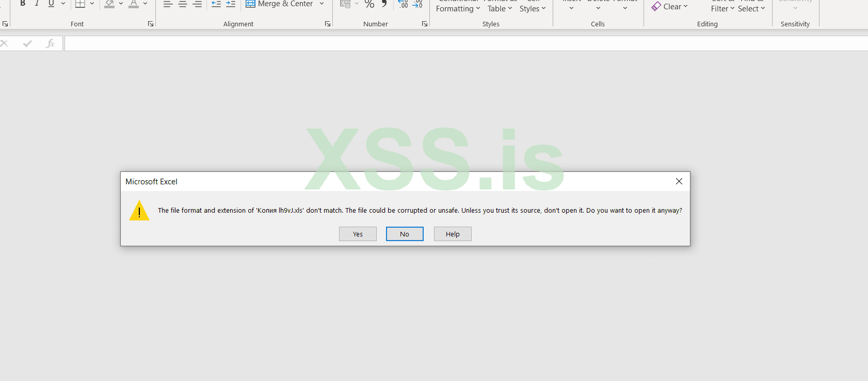The width and height of the screenshot is (868, 381).
Task: Increase decimal places
Action: pos(403,4)
